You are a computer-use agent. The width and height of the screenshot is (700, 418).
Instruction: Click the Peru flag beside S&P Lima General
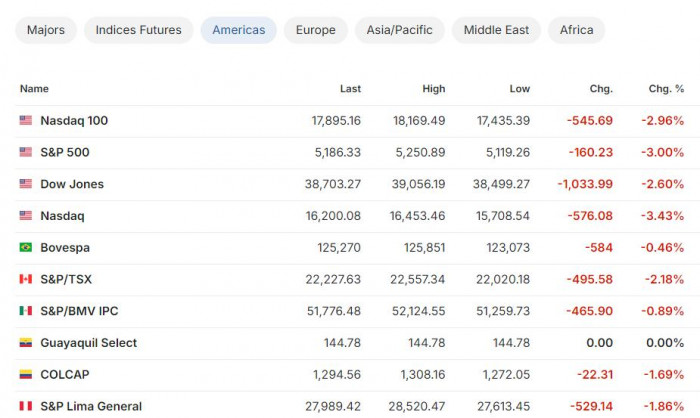pyautogui.click(x=26, y=406)
